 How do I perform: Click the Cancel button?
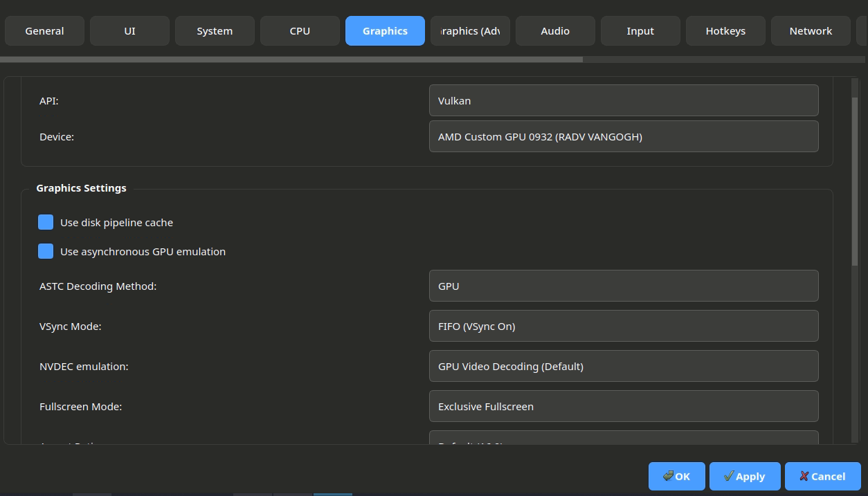tap(822, 476)
